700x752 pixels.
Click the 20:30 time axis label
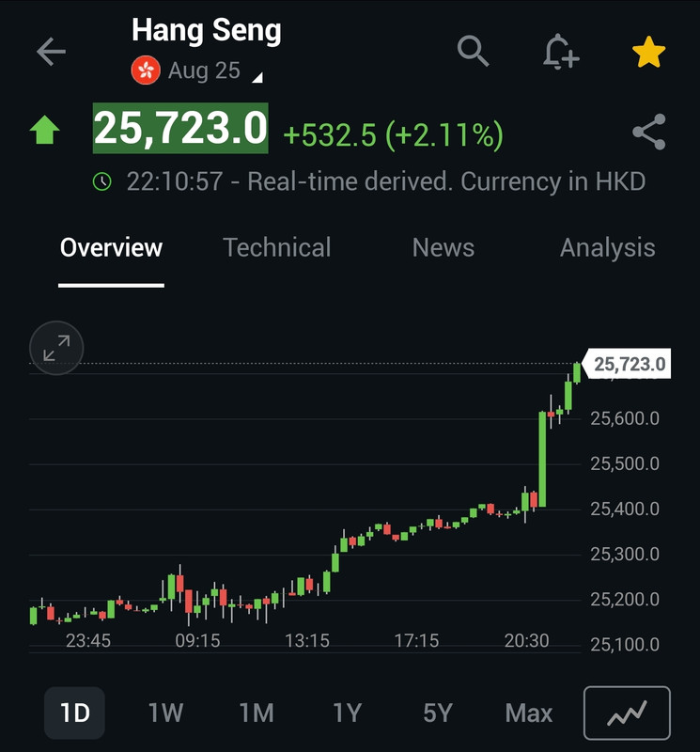pos(526,641)
